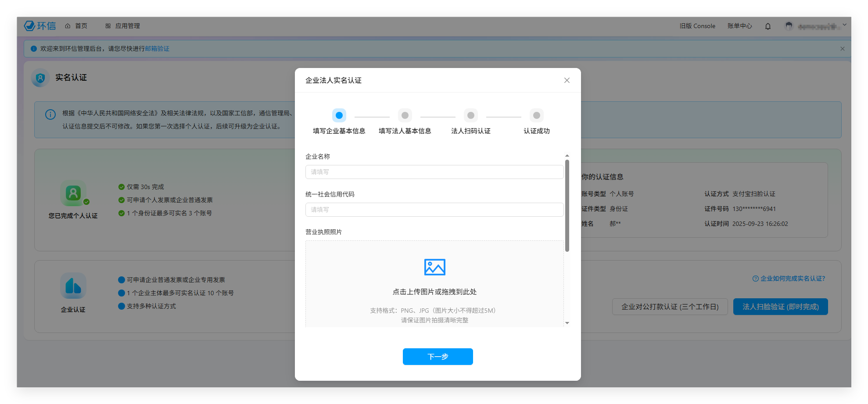
Task: Click the image upload icon
Action: tap(434, 267)
